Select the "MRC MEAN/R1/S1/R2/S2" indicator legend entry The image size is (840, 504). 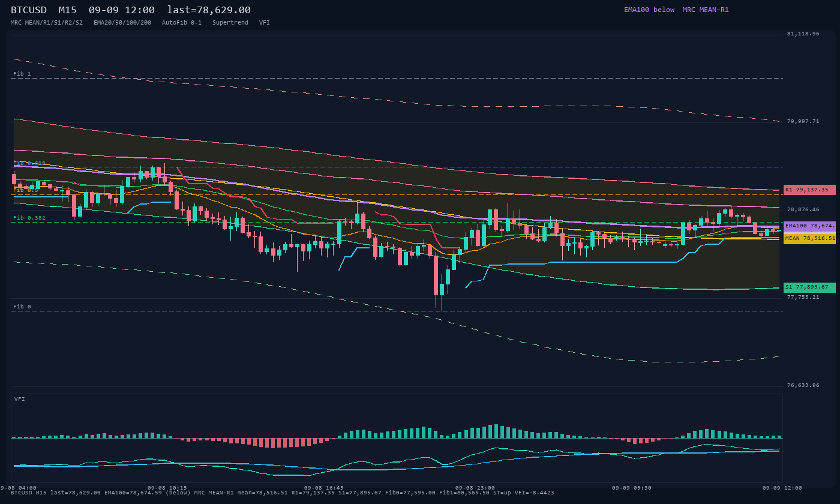[47, 23]
